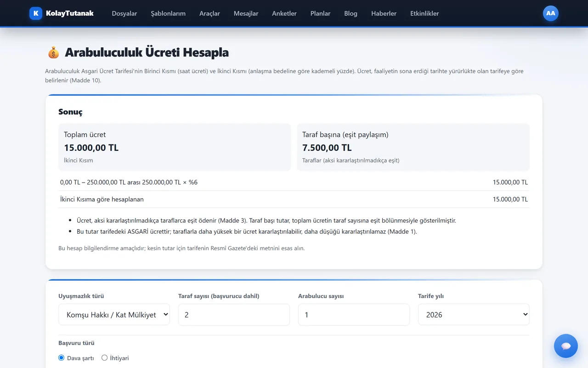Click the 'Arabuluculuk Ücreti Hesapla' page title
Viewport: 588px width, 368px height.
click(147, 52)
